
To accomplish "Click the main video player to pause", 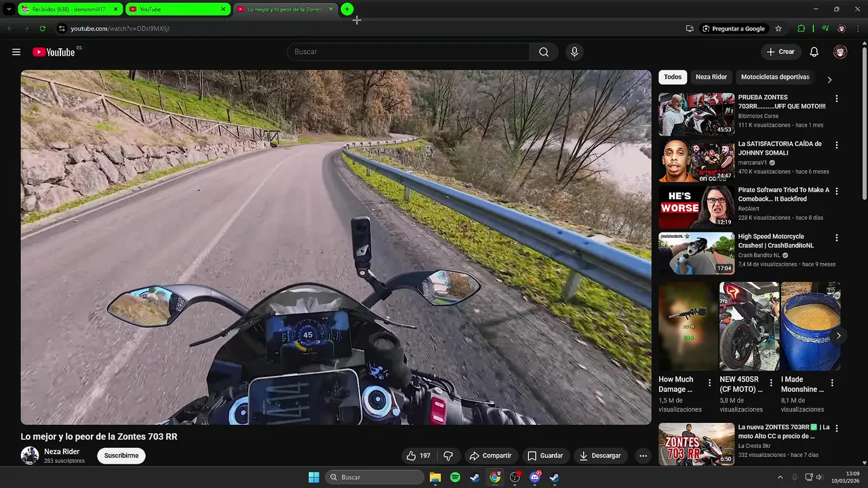I will click(336, 247).
